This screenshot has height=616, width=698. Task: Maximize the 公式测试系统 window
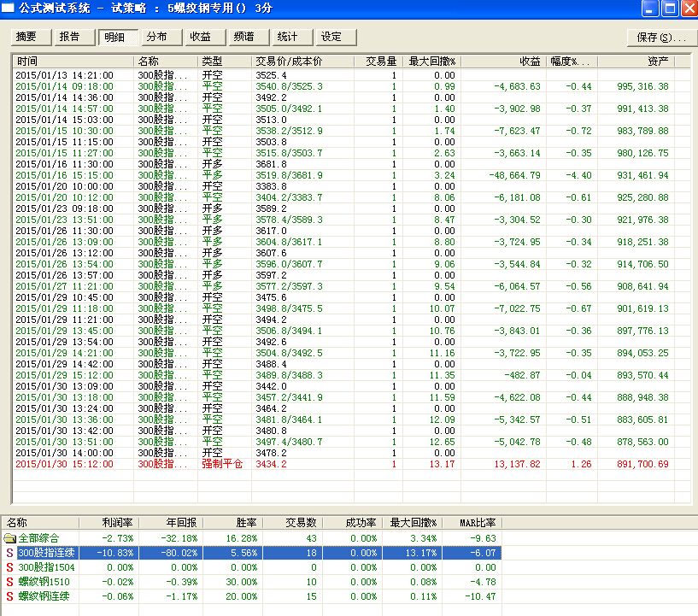669,9
